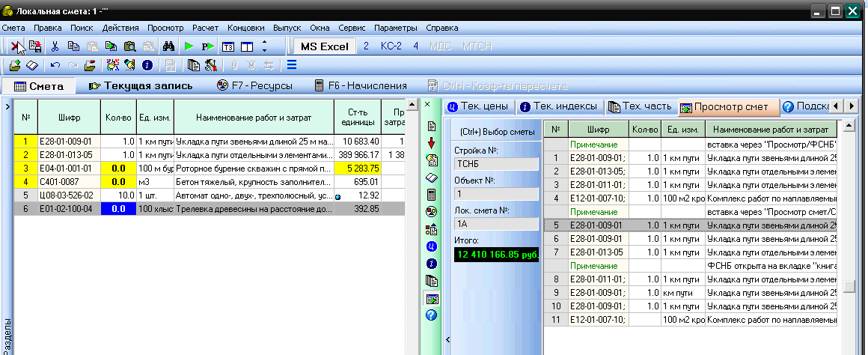Click the estimate viewer icon above help icon

point(432,299)
